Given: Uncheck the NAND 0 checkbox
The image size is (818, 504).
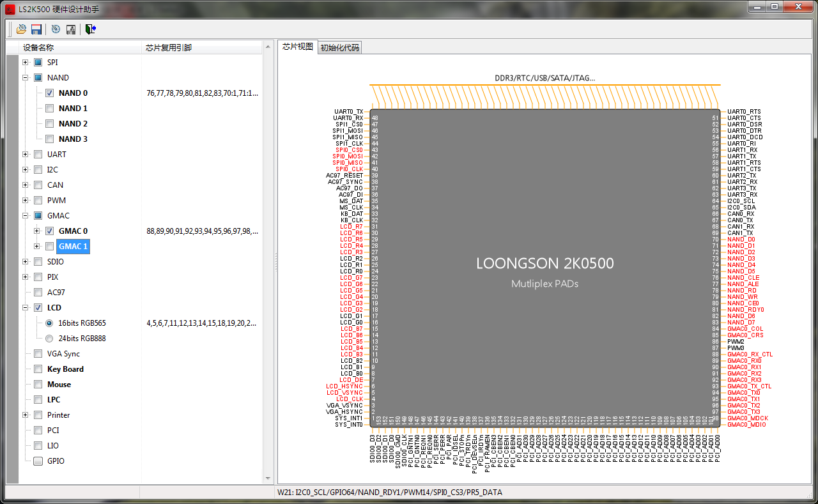Looking at the screenshot, I should click(x=49, y=93).
